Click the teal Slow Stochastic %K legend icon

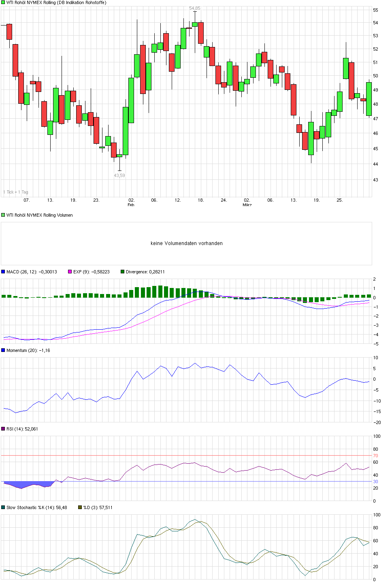[3, 507]
